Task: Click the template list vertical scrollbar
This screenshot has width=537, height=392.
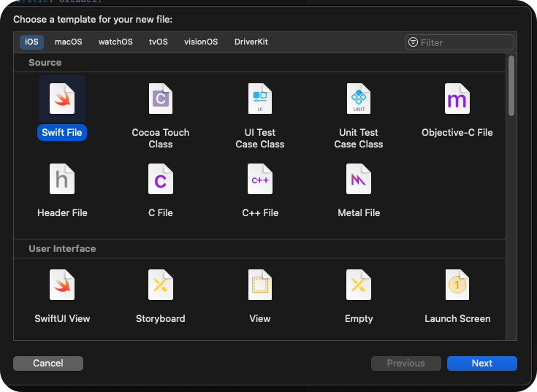Action: point(511,86)
